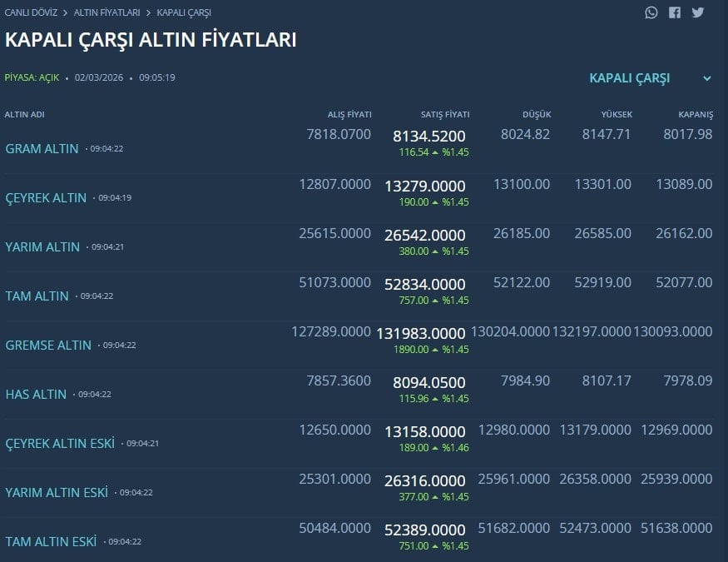
Task: Share page on Twitter icon
Action: coord(697,12)
